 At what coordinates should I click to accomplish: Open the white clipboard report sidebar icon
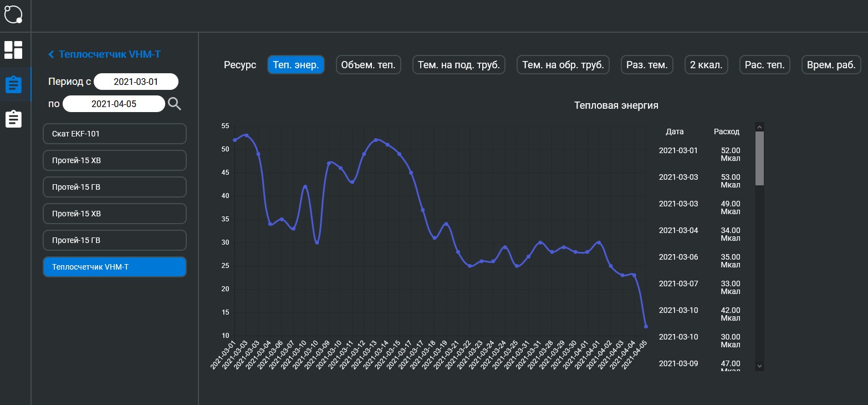[13, 119]
